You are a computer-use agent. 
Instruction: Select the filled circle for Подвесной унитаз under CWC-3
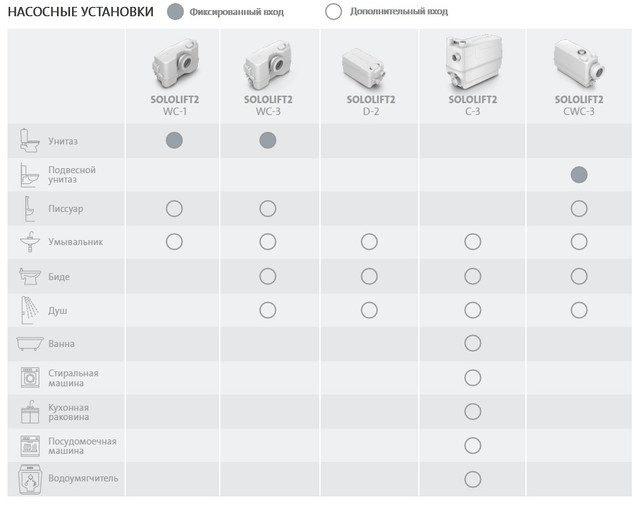579,175
